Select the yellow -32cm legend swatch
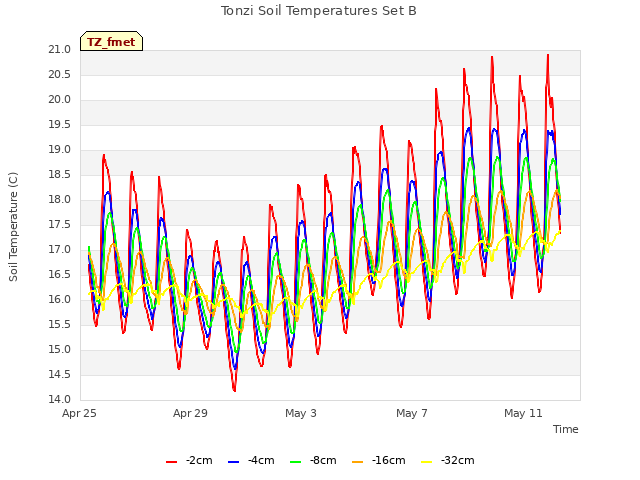 [x=427, y=462]
